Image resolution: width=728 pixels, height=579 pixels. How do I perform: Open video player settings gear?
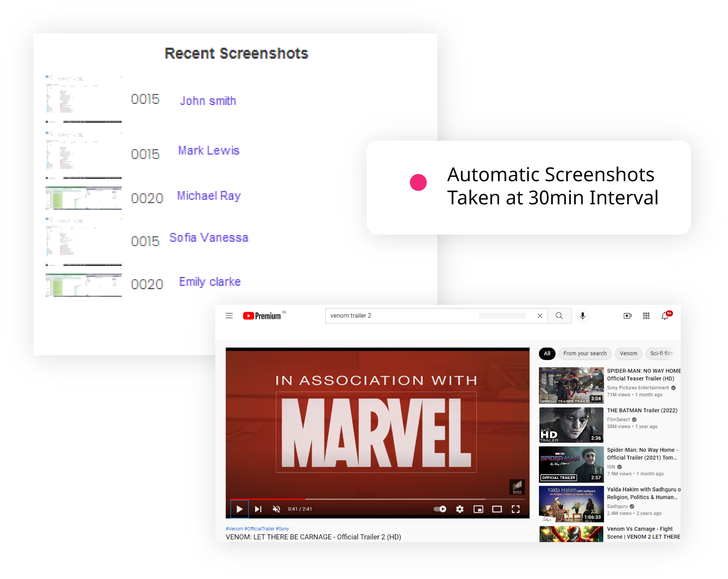click(x=460, y=509)
